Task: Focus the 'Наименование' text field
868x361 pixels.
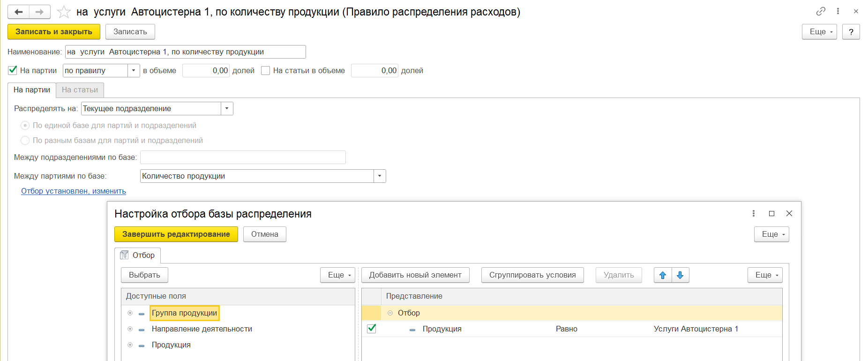Action: pos(186,52)
